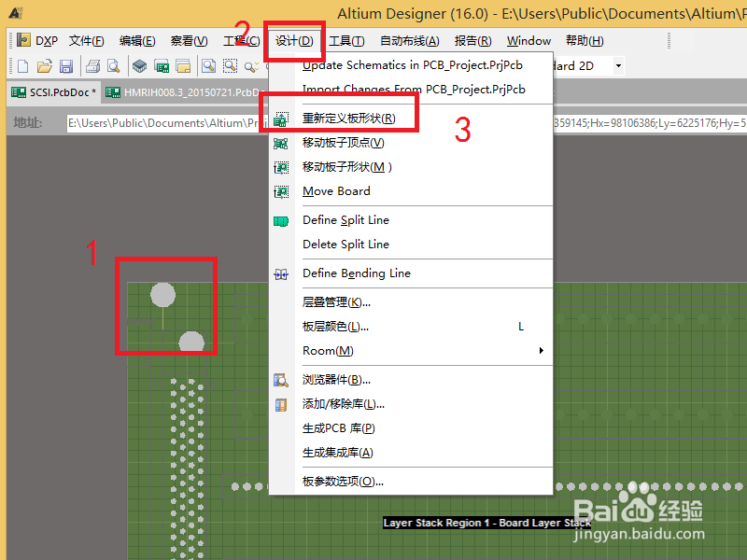Screen dimensions: 747x560
Task: Click the DXP menu icon
Action: point(24,40)
